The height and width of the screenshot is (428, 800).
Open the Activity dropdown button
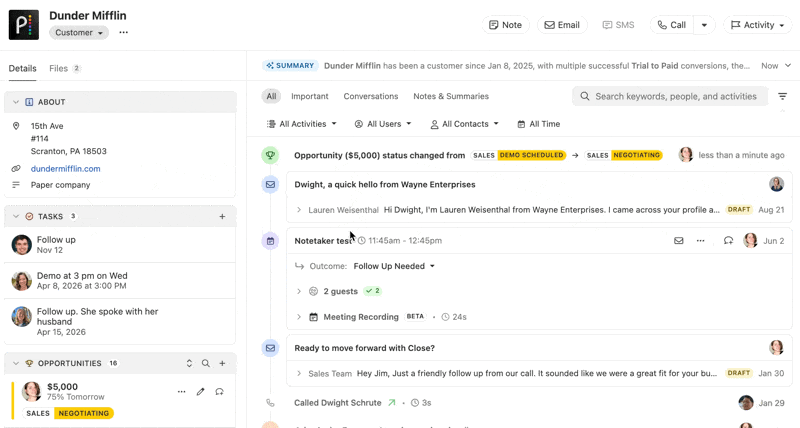[x=758, y=25]
